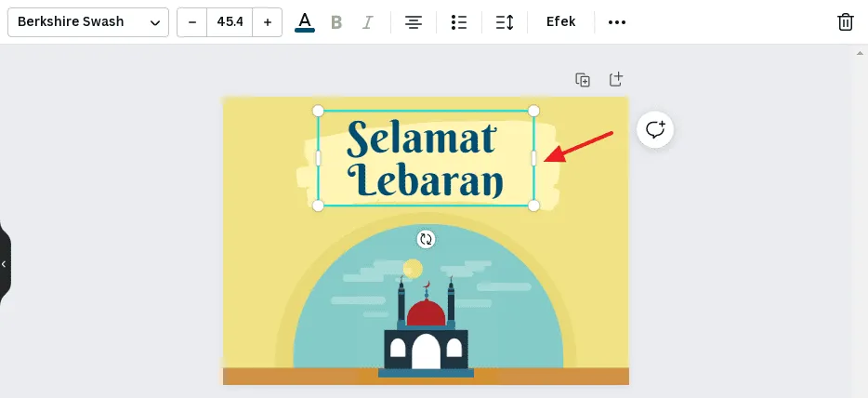Click the top-right corner resize handle
Viewport: 868px width, 398px height.
(x=533, y=111)
